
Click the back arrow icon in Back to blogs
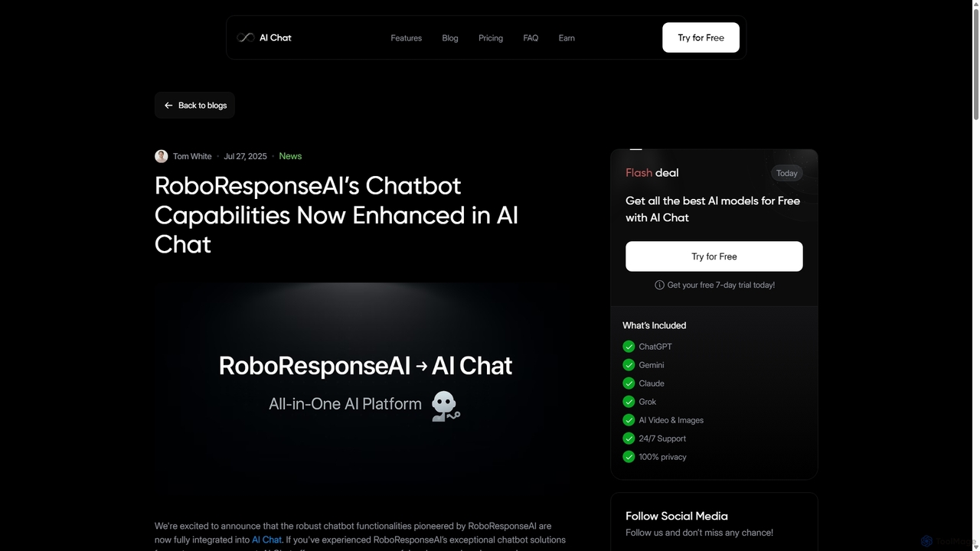pos(168,106)
